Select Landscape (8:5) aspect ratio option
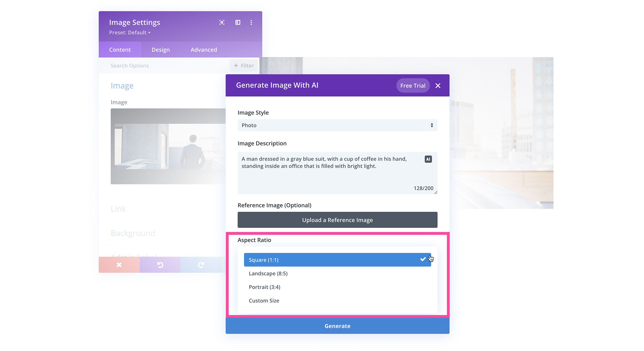The height and width of the screenshot is (351, 644). click(268, 273)
